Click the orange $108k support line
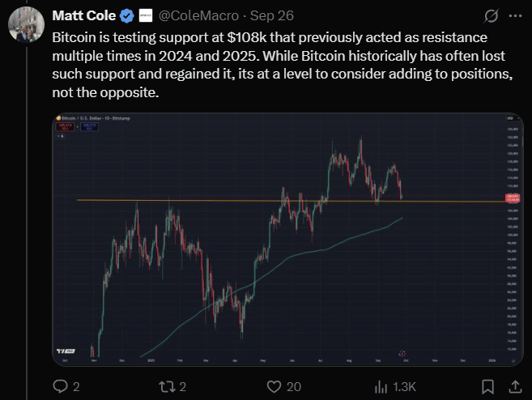This screenshot has height=400, width=532. [292, 201]
